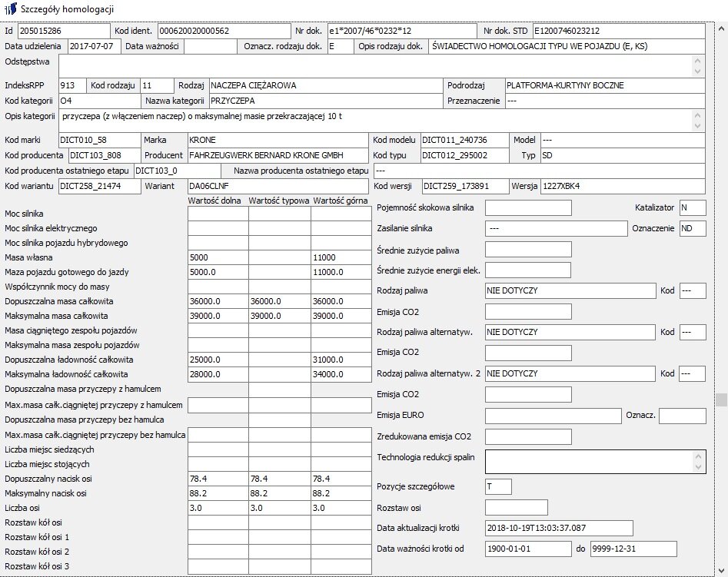Viewport: 728px width, 577px height.
Task: Select the Masa własna upper value 11000
Action: coord(341,257)
